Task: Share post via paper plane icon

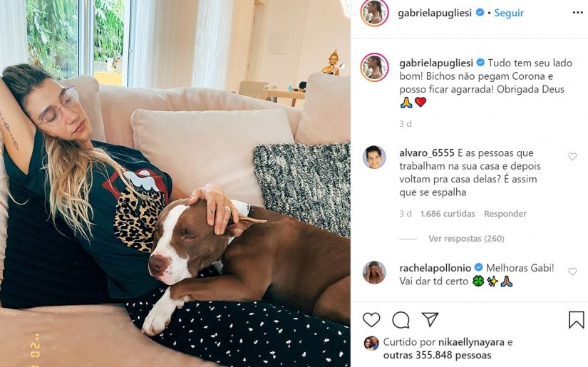Action: (430, 319)
